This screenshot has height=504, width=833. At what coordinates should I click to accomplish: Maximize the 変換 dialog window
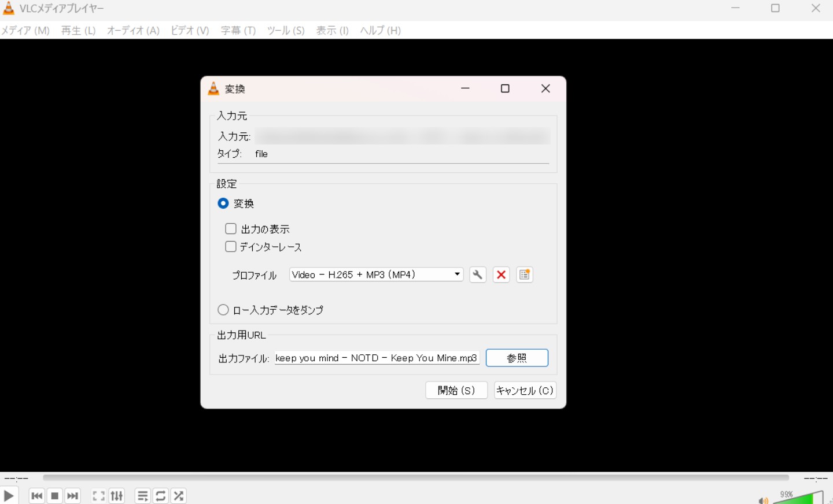(505, 88)
